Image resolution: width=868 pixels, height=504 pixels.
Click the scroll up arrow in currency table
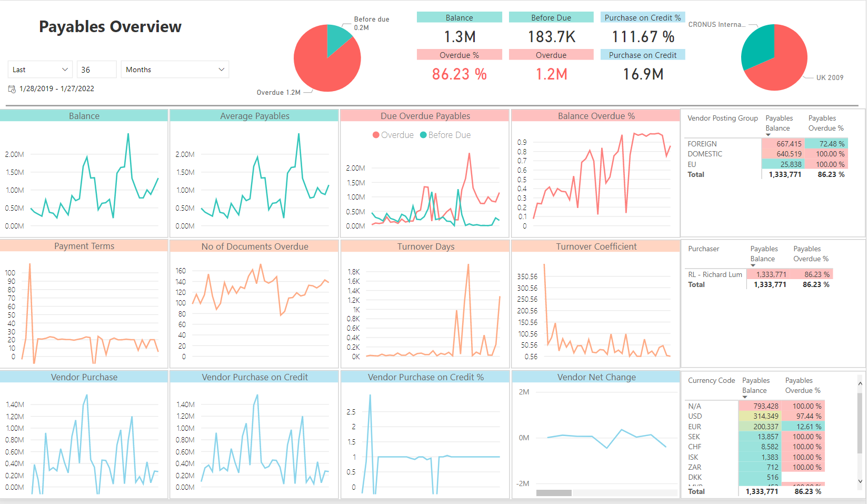click(860, 383)
